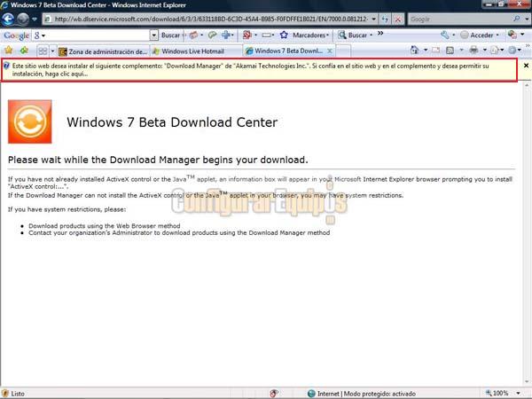Click the Forward navigation arrow
This screenshot has width=532, height=399.
(23, 19)
